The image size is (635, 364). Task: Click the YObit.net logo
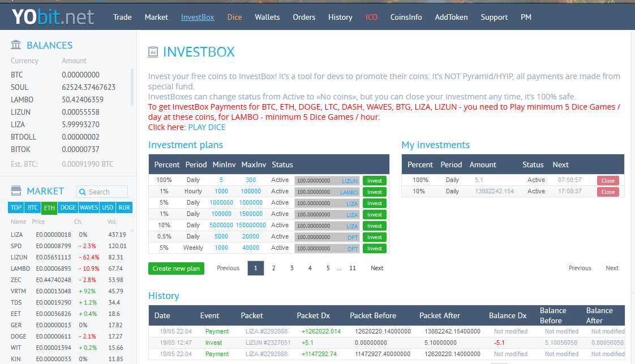click(x=53, y=17)
